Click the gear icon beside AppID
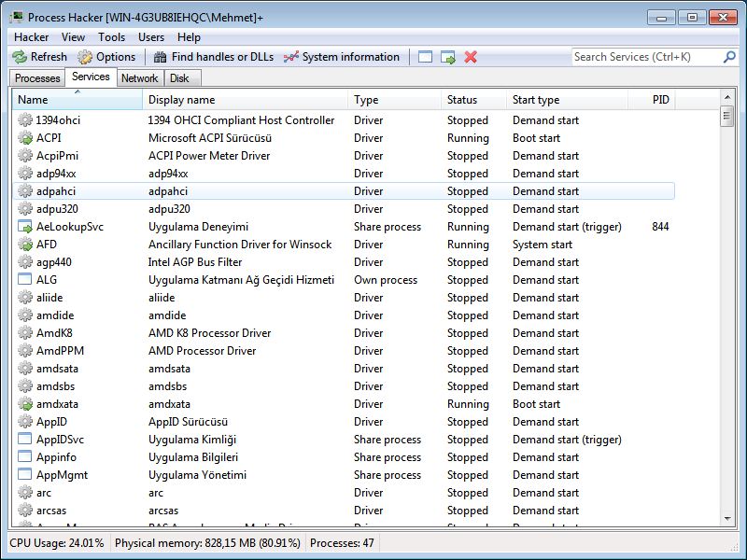 click(x=25, y=422)
